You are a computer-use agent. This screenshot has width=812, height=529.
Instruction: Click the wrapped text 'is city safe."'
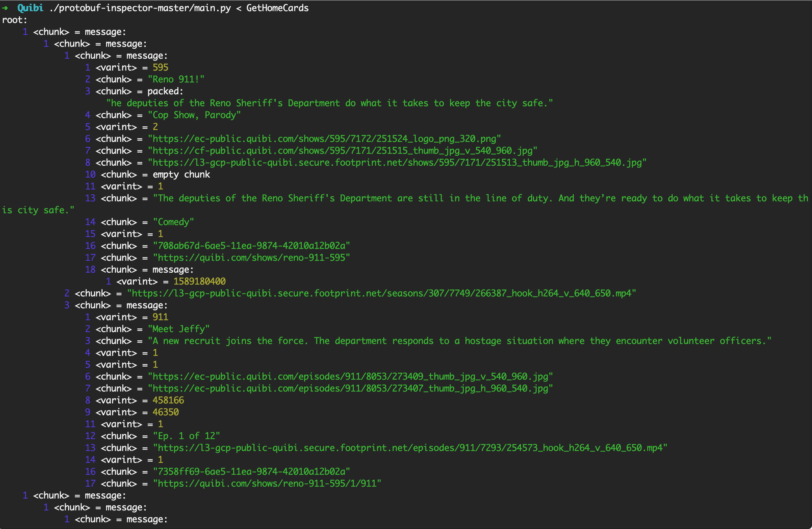tap(38, 210)
